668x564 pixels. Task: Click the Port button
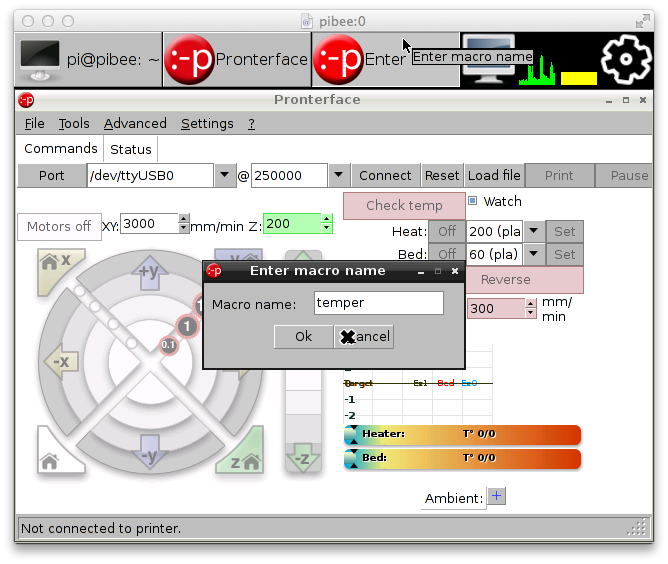(x=52, y=176)
